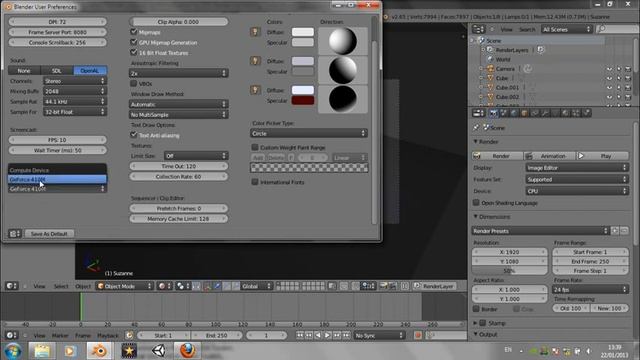Open Unity from the taskbar
This screenshot has width=640, height=360.
point(158,351)
